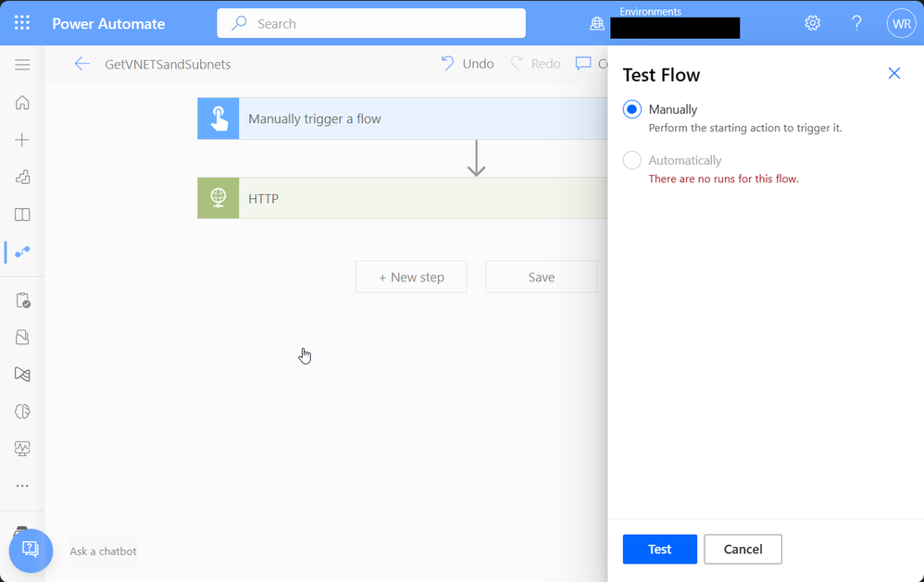The height and width of the screenshot is (582, 924).
Task: Click the Create plus icon in sidebar
Action: click(x=22, y=140)
